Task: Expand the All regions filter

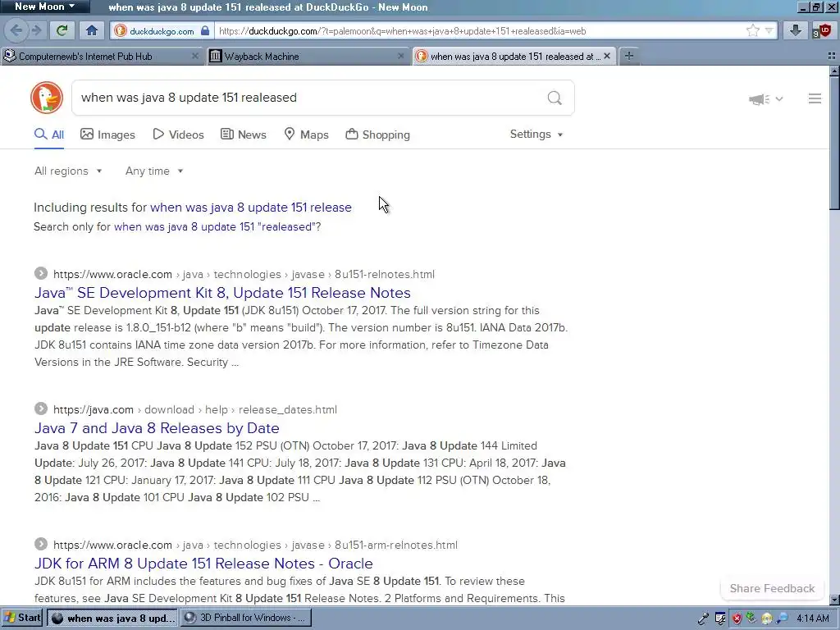Action: click(x=68, y=171)
